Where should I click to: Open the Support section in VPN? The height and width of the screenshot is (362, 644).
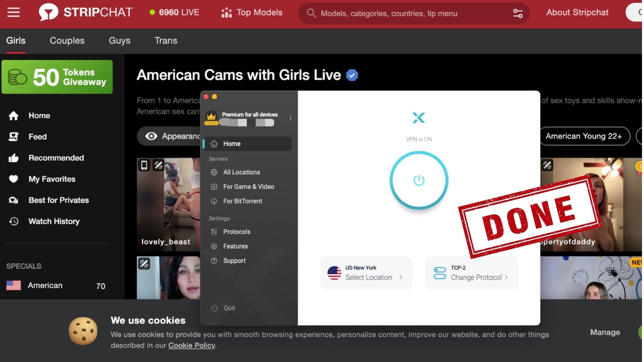234,261
